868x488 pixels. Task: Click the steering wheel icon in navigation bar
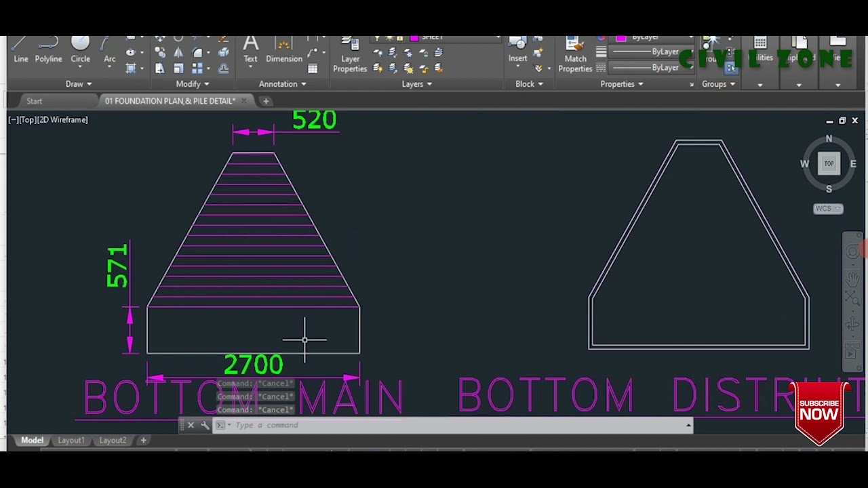tap(852, 252)
